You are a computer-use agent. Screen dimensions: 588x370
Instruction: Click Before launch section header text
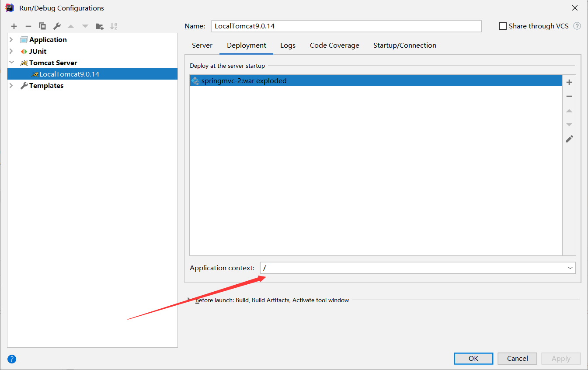coord(272,300)
